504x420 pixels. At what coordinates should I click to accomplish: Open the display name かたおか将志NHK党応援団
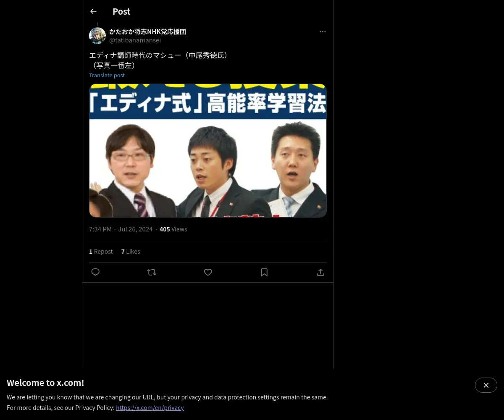coord(147,31)
